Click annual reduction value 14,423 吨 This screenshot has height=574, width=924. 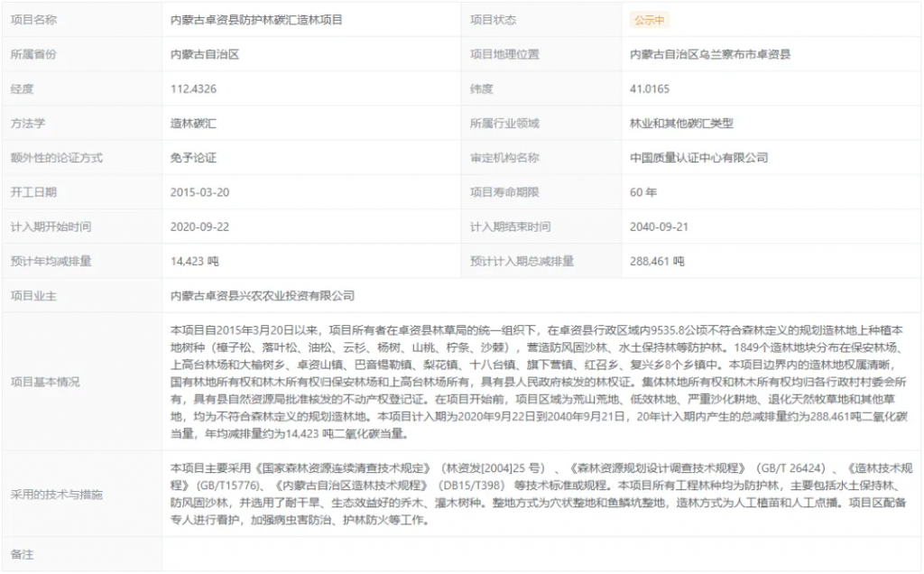[195, 261]
